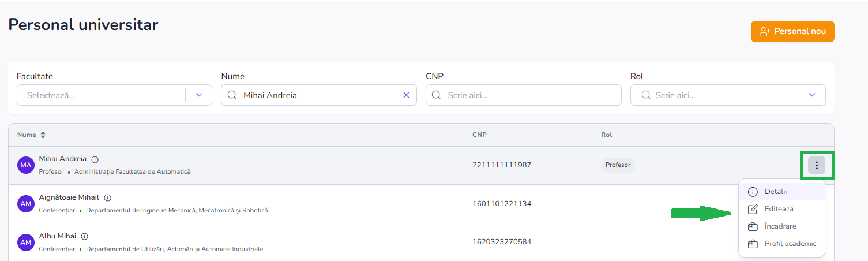Choose Editează in the context menu
The image size is (868, 261).
(779, 209)
